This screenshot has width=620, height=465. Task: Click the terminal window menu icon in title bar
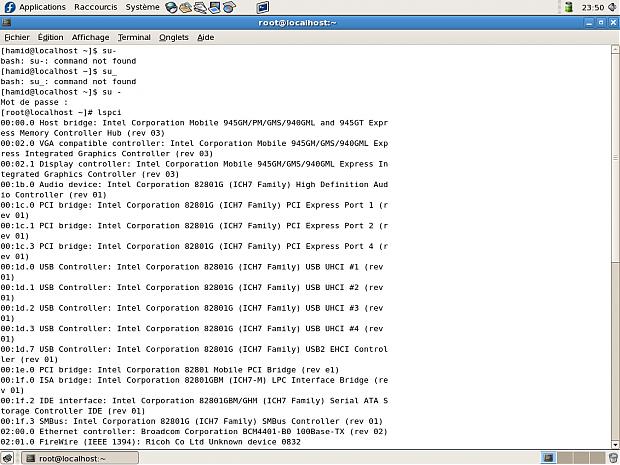pos(6,23)
